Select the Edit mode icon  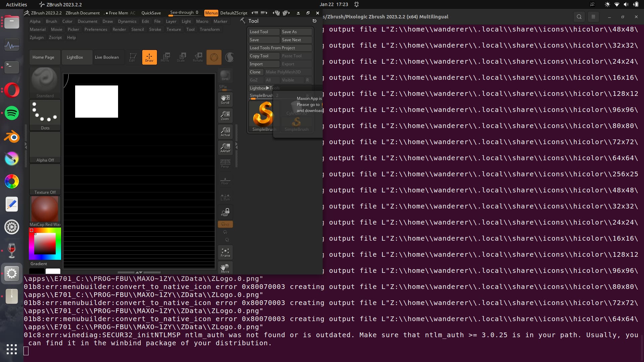pyautogui.click(x=133, y=57)
